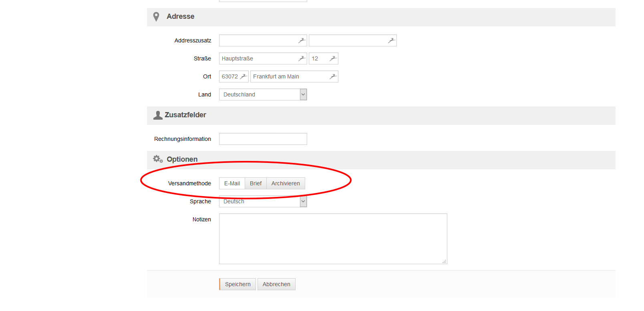Click the Versandmethode label

point(189,183)
